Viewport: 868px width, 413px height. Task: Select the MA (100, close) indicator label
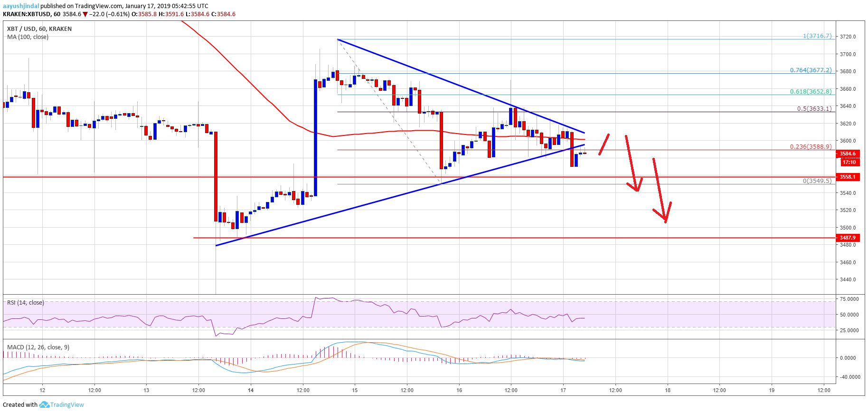click(28, 37)
